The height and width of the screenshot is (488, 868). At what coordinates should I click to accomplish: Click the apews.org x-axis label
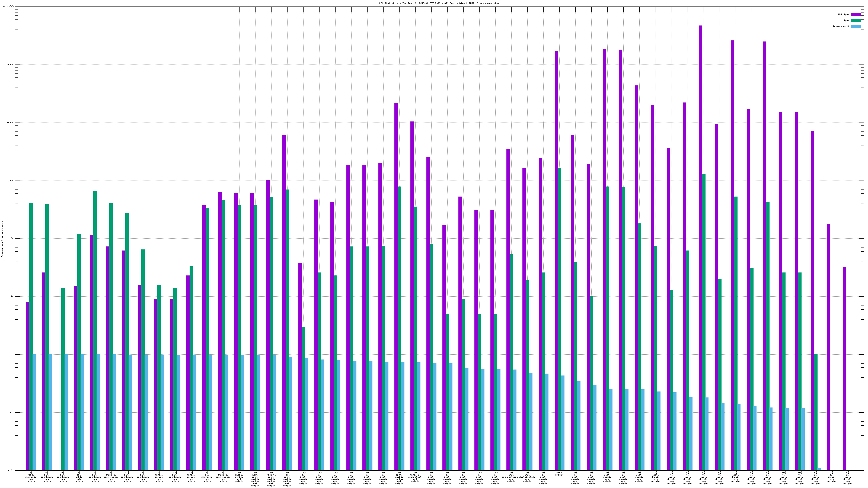pos(831,477)
